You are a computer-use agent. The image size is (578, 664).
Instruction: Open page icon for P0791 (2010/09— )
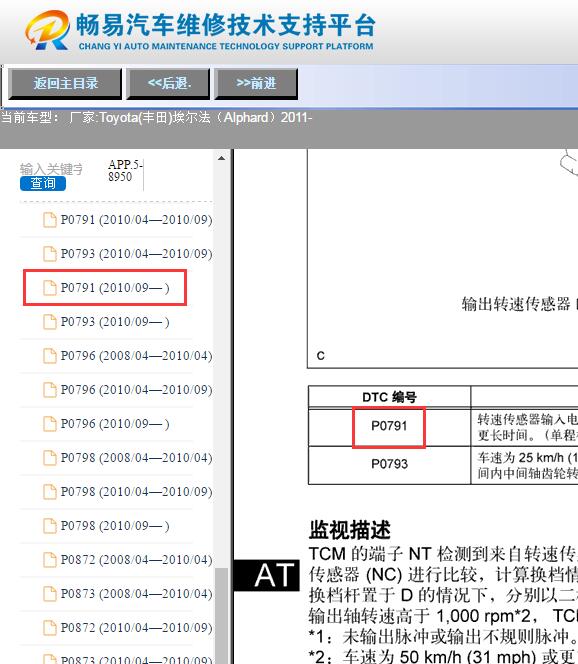[x=50, y=288]
